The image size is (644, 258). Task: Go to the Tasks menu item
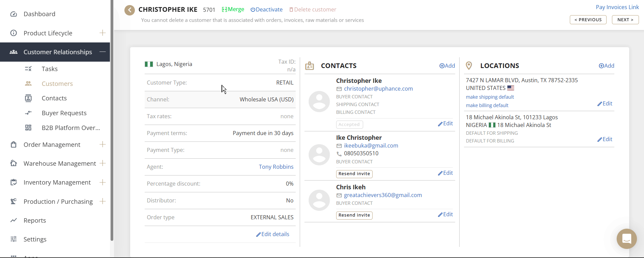click(x=50, y=69)
